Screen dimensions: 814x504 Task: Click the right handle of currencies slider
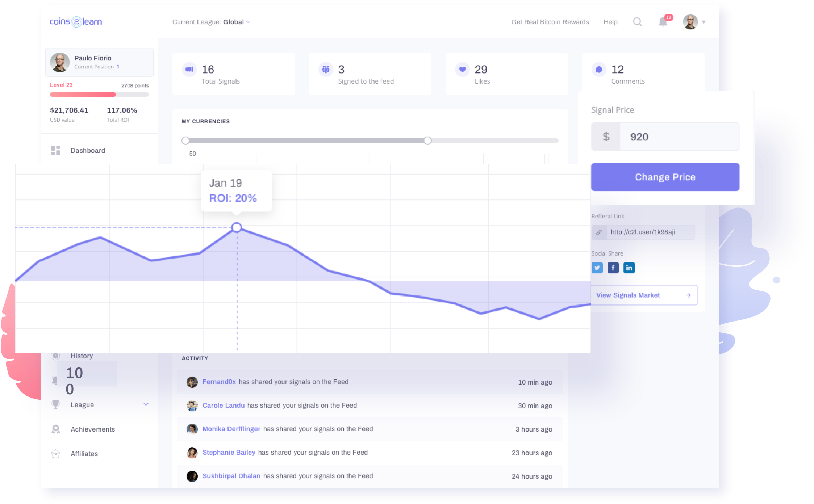pos(427,140)
